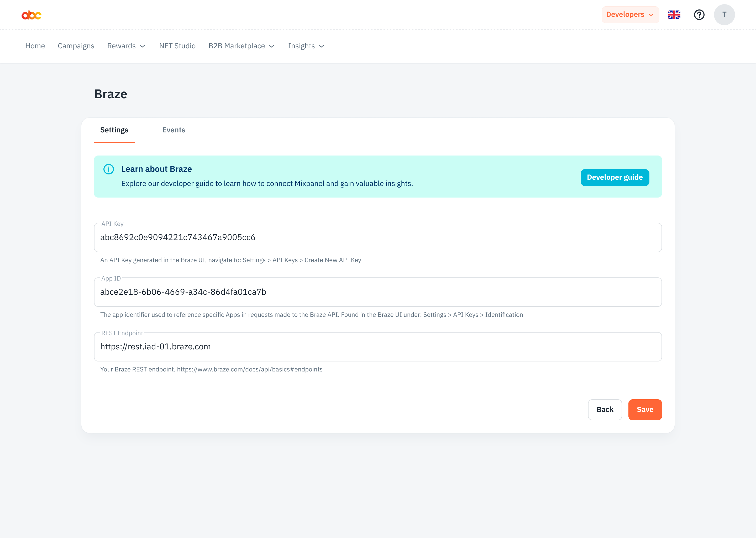The width and height of the screenshot is (756, 538).
Task: Navigate to NFT Studio
Action: [177, 46]
